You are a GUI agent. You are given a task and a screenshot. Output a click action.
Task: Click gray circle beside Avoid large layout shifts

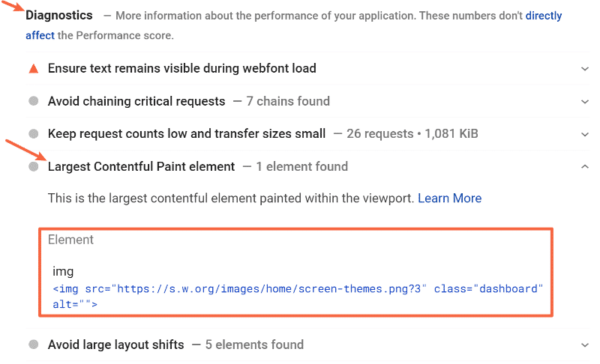(x=33, y=345)
